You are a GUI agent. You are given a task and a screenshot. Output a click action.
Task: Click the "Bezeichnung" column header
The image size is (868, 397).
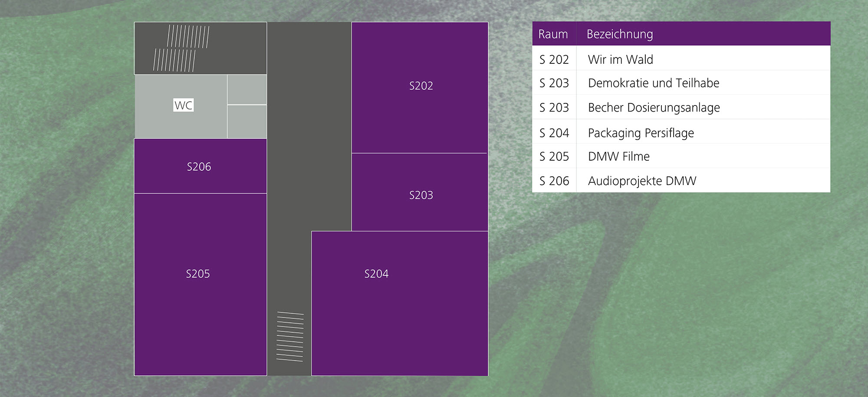(619, 34)
